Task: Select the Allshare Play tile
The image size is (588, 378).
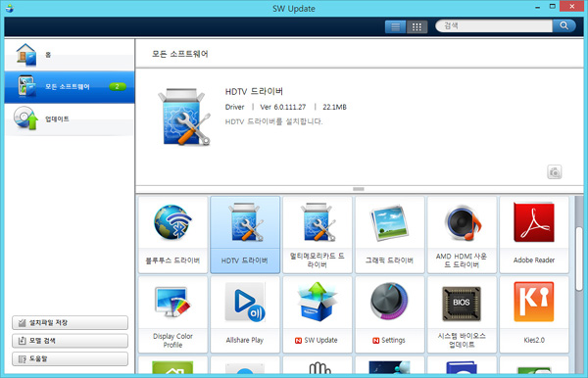Action: click(x=245, y=314)
